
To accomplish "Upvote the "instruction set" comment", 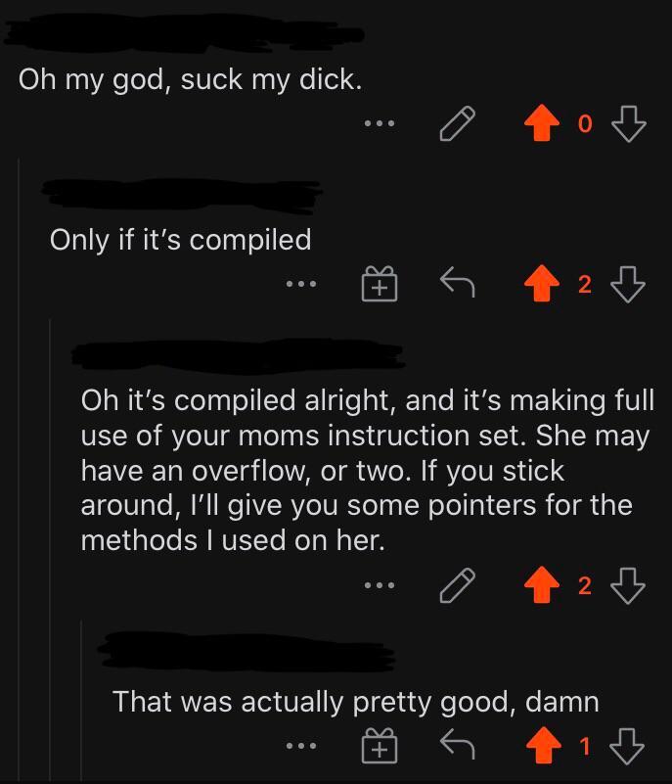I will 541,586.
